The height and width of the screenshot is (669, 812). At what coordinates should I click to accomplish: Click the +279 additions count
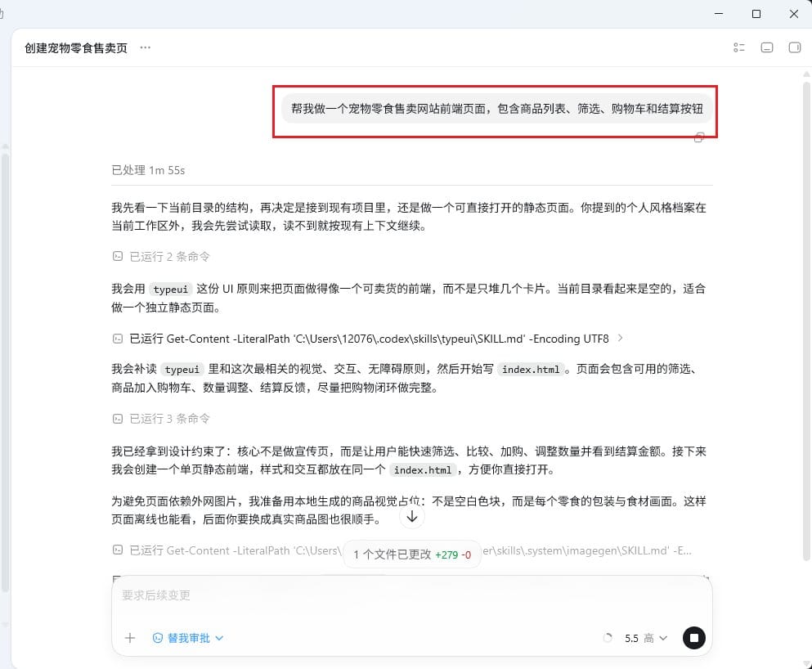[x=446, y=555]
